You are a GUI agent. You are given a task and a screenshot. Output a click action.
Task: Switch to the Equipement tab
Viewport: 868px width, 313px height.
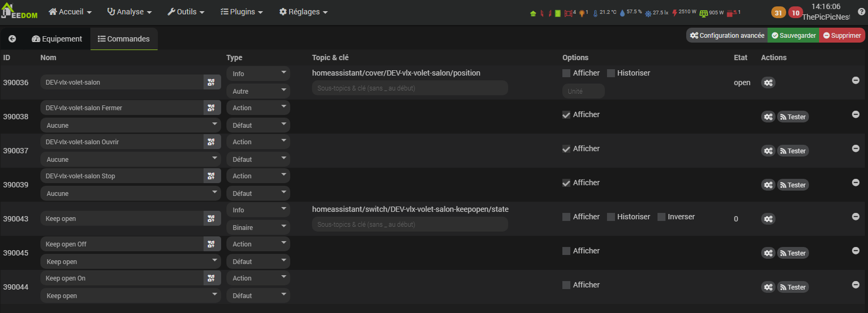(57, 39)
